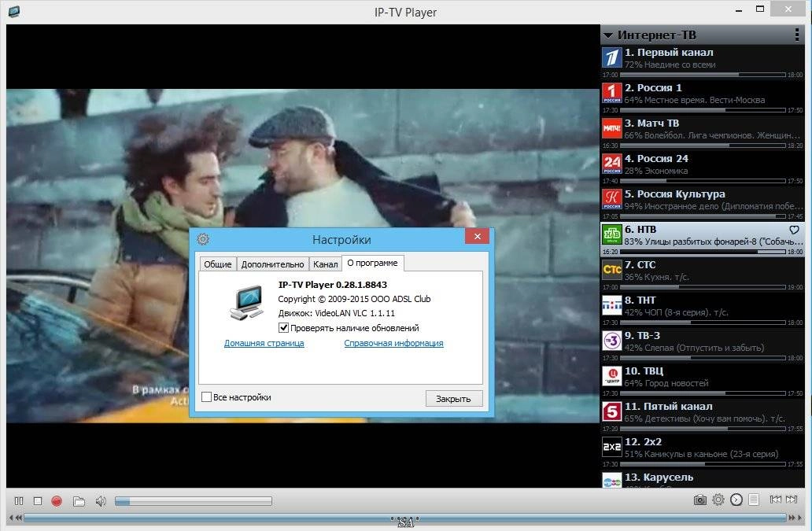The height and width of the screenshot is (531, 812).
Task: Minimize the IP-TV Player window
Action: click(x=739, y=9)
